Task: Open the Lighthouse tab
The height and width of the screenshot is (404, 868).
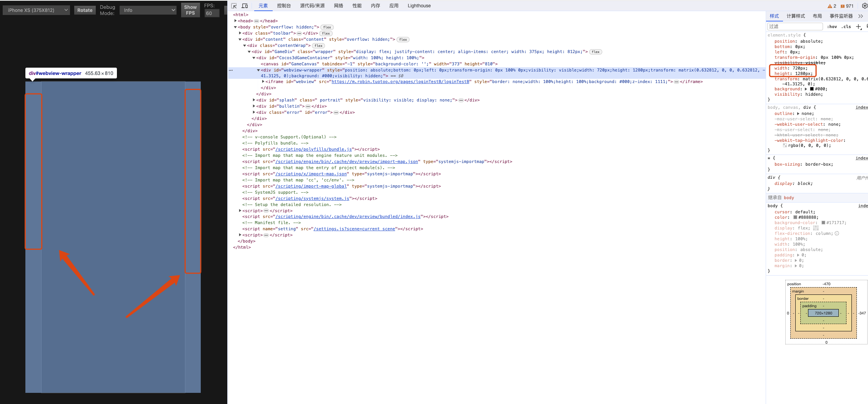Action: click(x=419, y=6)
